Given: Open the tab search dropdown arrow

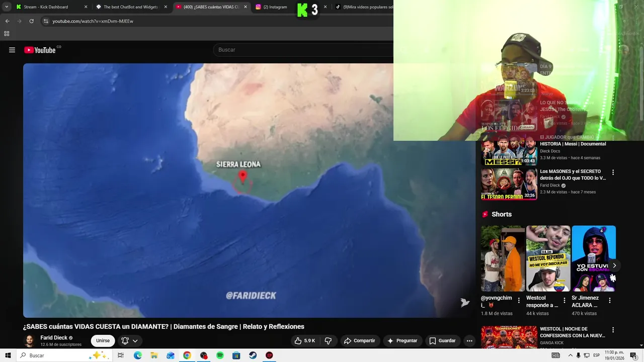Looking at the screenshot, I should coord(7,7).
